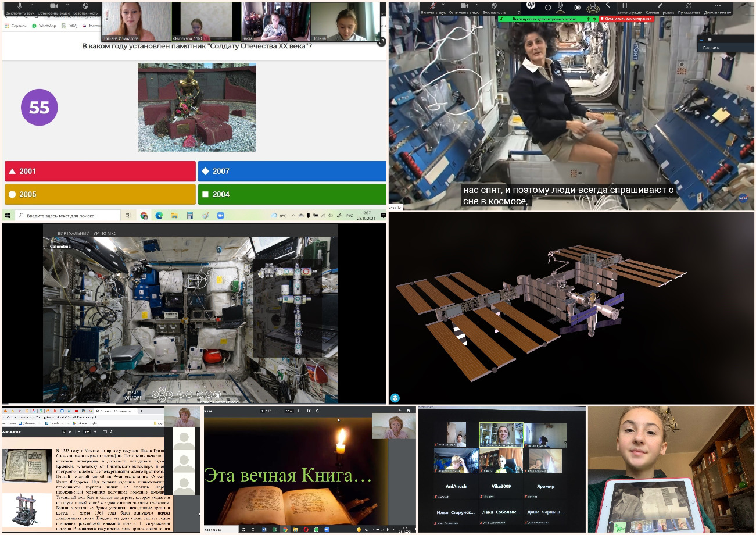The height and width of the screenshot is (535, 756).
Task: Click the purple 55 countdown timer
Action: pyautogui.click(x=39, y=108)
